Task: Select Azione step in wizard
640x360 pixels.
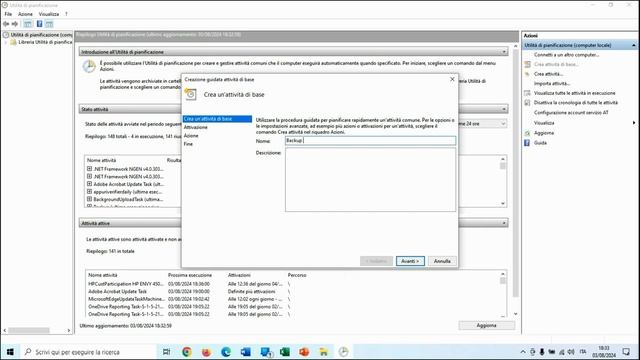Action: pyautogui.click(x=191, y=136)
